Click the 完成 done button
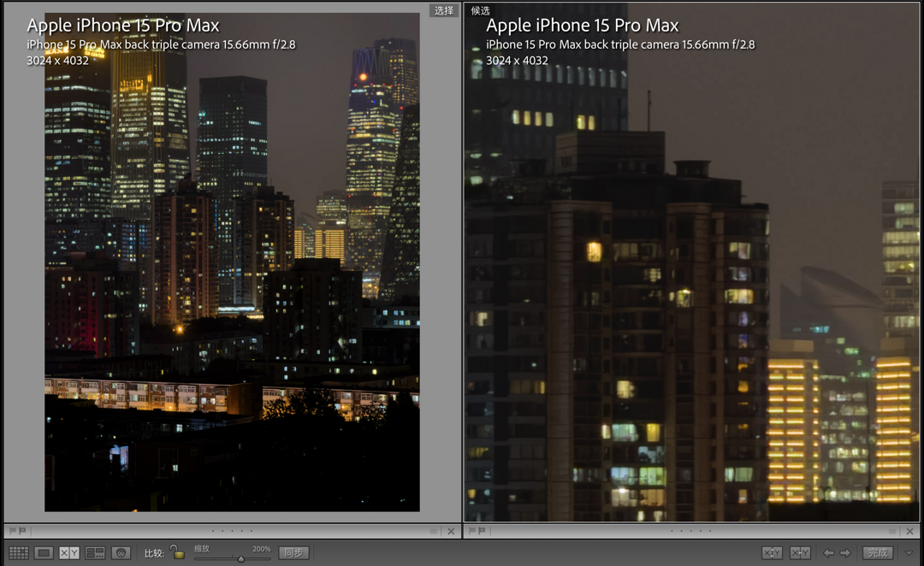924x566 pixels. [x=878, y=553]
